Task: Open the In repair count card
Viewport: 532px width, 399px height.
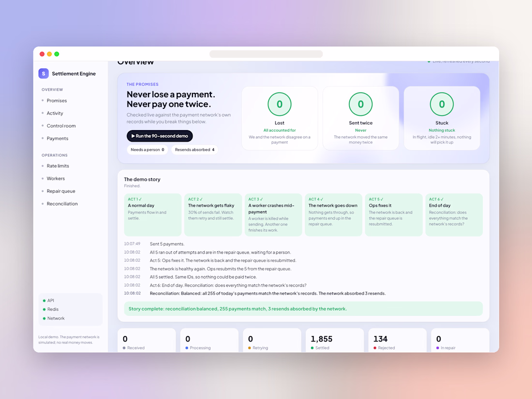Action: (x=460, y=340)
